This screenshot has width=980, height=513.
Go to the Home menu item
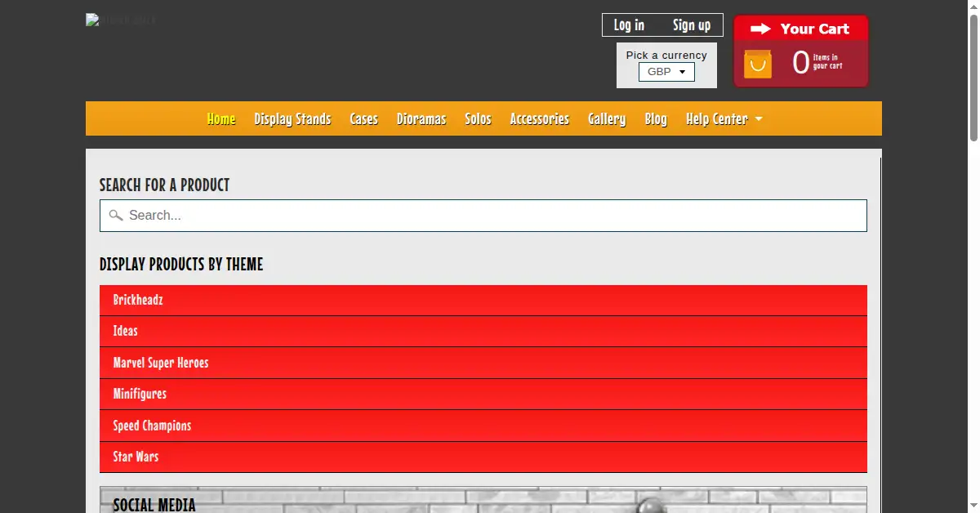point(221,119)
